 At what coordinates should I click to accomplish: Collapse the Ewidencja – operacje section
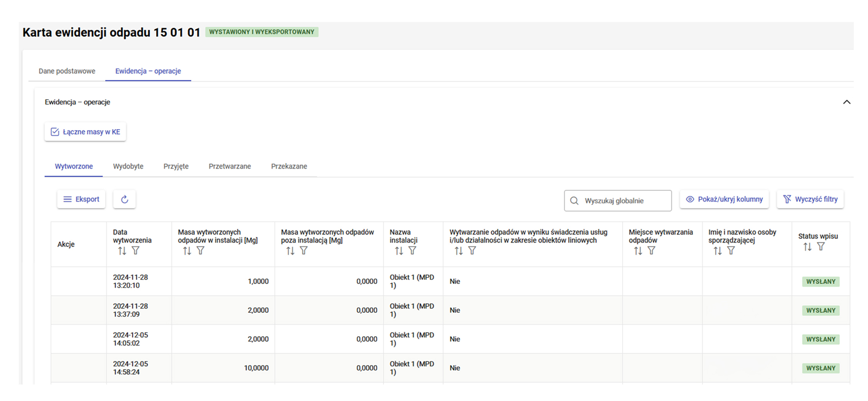tap(846, 102)
